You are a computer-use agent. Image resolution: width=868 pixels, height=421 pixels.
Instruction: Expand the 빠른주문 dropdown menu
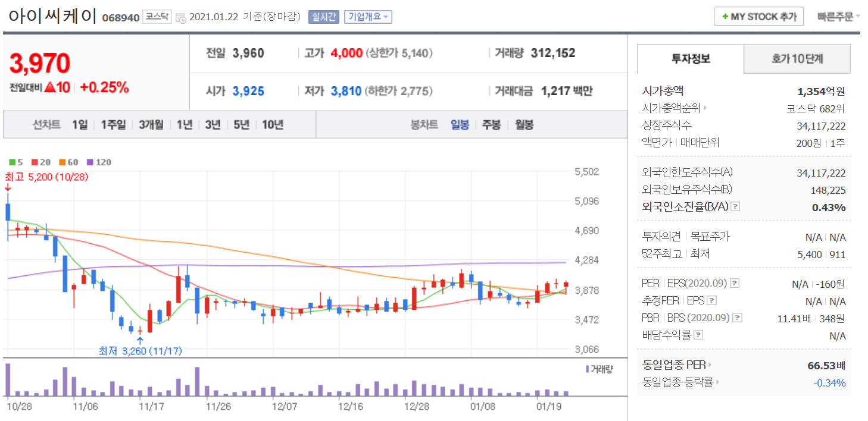click(x=838, y=17)
